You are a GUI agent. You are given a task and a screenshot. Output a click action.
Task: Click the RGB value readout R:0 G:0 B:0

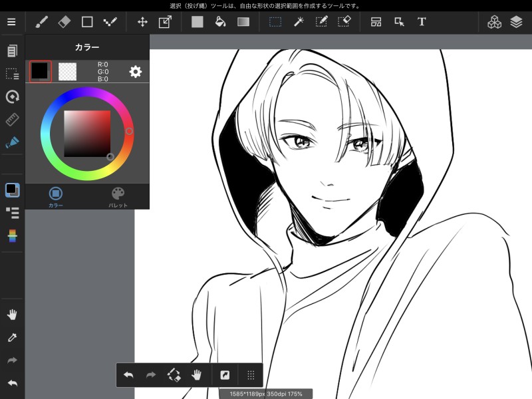coord(103,72)
